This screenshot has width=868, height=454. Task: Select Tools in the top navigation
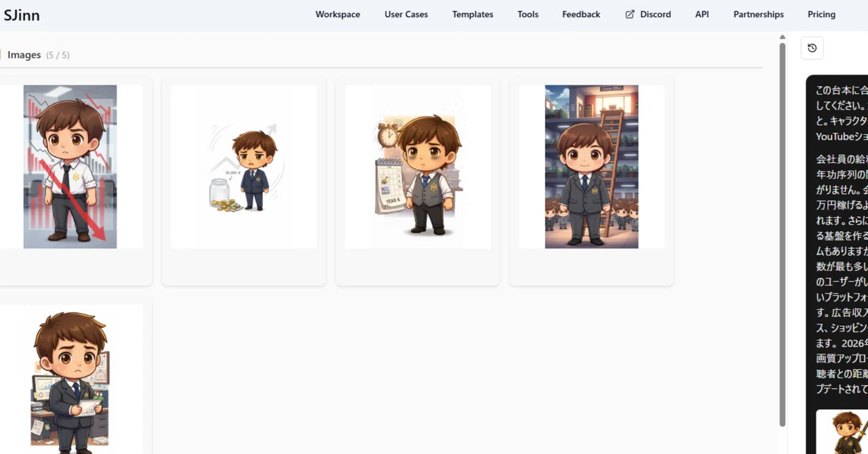(528, 14)
